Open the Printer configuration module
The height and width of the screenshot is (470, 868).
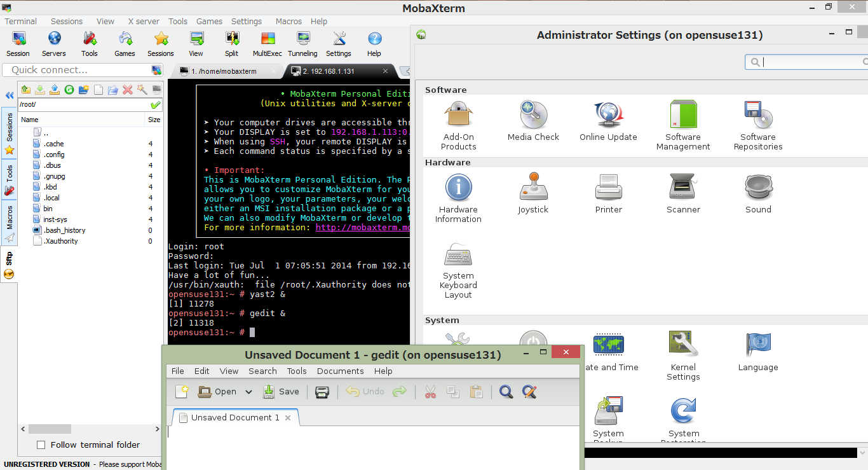(x=608, y=193)
